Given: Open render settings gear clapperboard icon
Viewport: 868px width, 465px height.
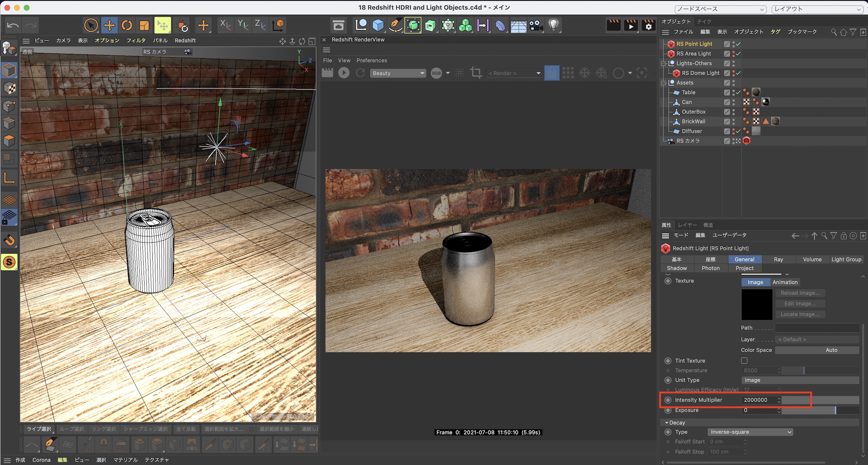Looking at the screenshot, I should pyautogui.click(x=648, y=26).
